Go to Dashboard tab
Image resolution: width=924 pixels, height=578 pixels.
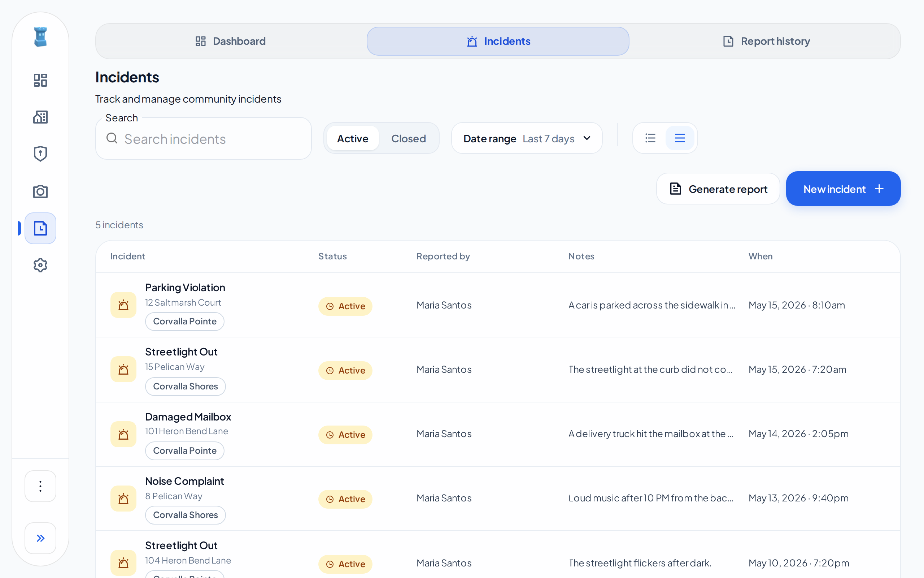click(231, 41)
